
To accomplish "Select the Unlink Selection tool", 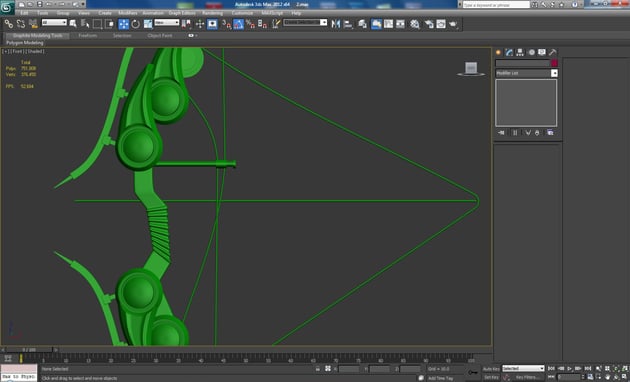I will tap(21, 24).
